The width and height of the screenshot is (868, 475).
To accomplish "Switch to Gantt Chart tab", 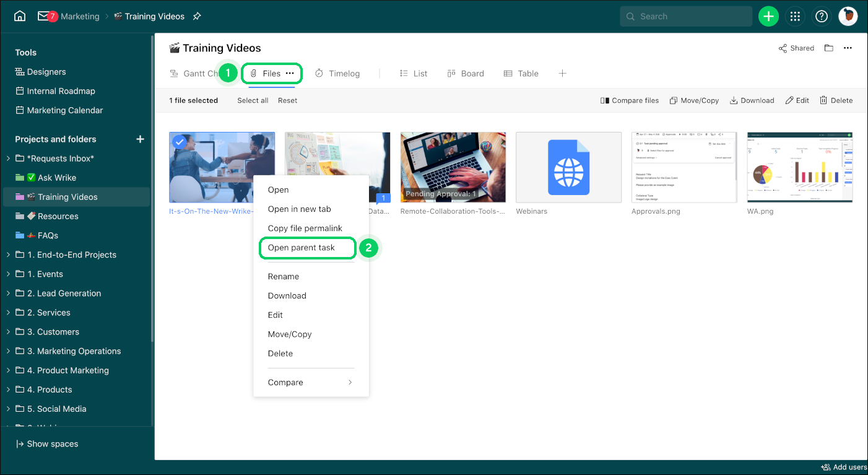I will tap(195, 73).
